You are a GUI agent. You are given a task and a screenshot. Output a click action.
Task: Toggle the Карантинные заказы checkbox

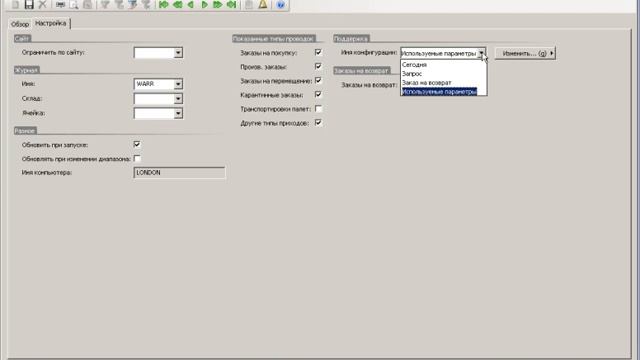point(318,94)
